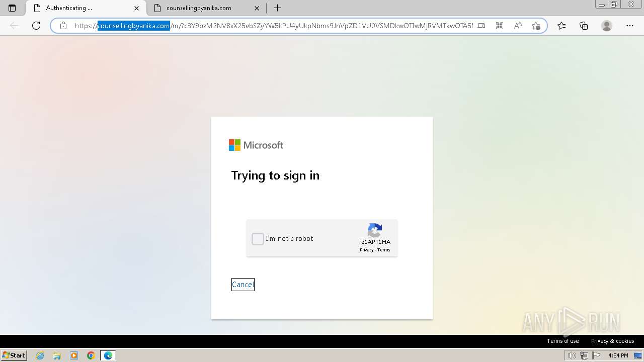Go back to previous page
The image size is (644, 362).
pos(14,26)
